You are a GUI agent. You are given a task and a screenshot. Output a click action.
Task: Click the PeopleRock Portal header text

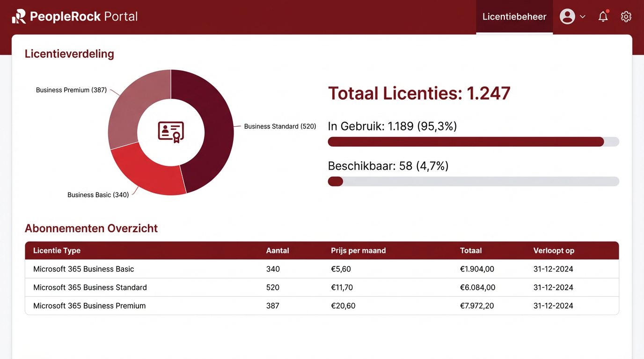[x=83, y=16]
